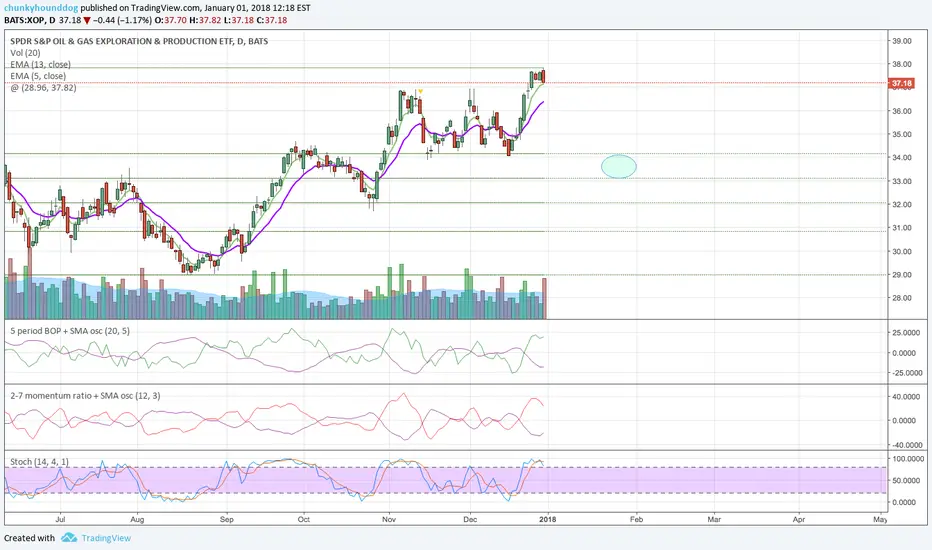Click the 39.00 price axis value

[902, 41]
